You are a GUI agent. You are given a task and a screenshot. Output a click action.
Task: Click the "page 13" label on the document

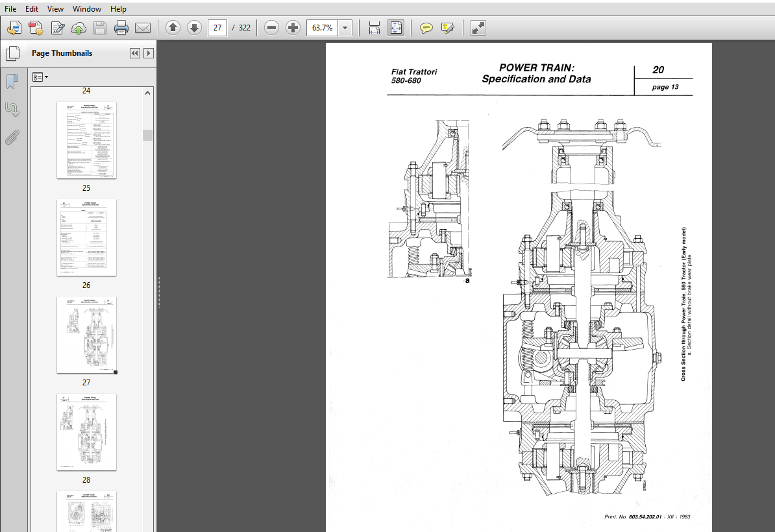665,87
